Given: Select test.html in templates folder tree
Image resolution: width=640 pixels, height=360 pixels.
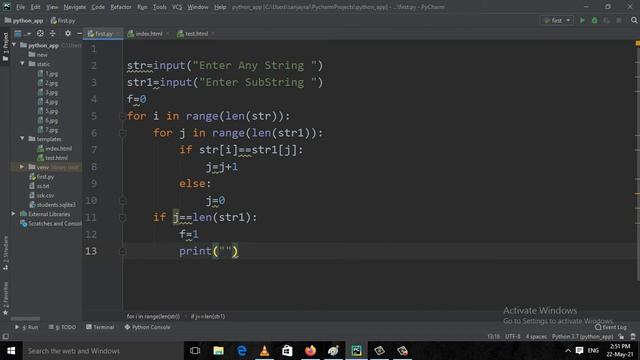Looking at the screenshot, I should coord(53,158).
